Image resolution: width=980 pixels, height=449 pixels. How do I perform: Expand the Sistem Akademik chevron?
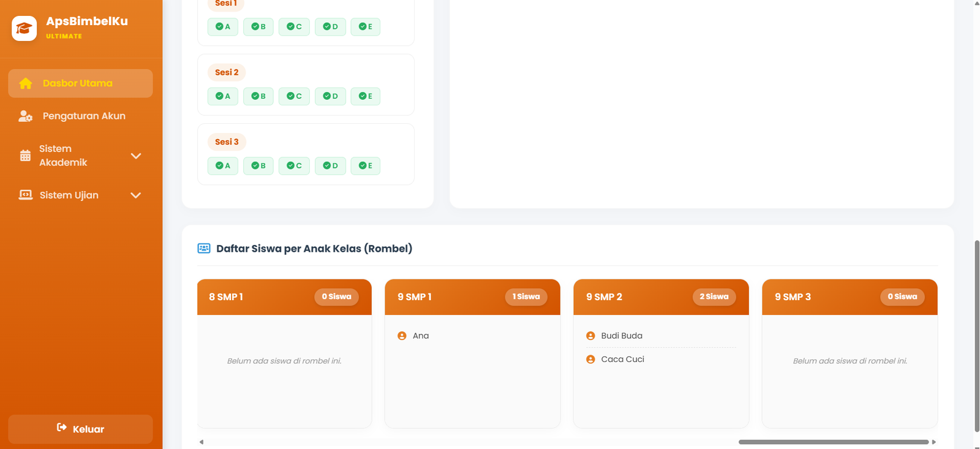click(x=136, y=156)
